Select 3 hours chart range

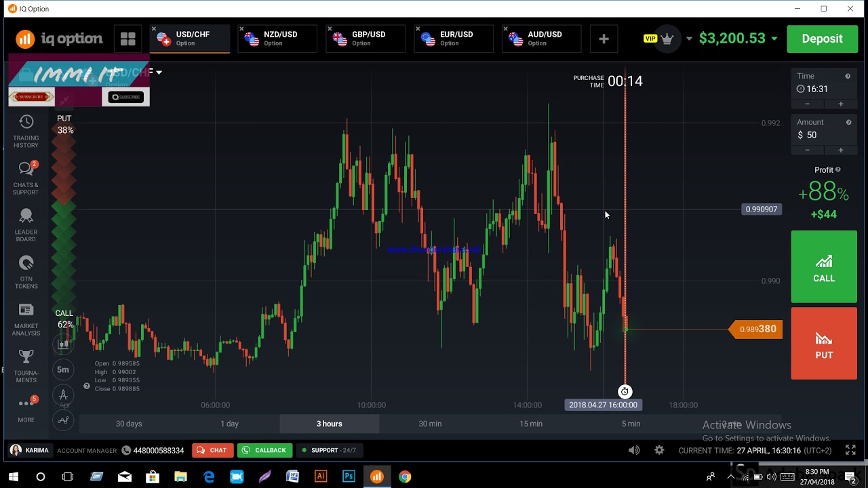pos(329,424)
